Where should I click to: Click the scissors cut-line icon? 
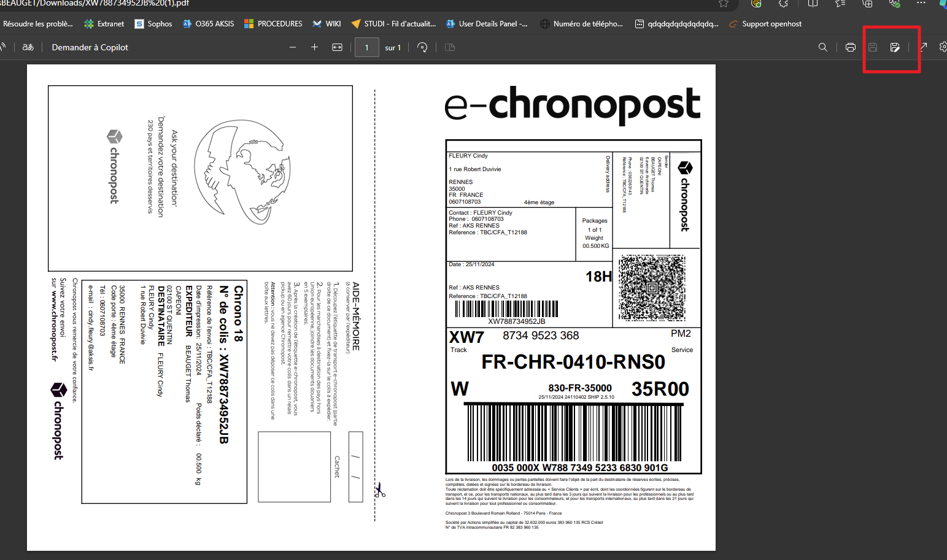click(x=380, y=489)
